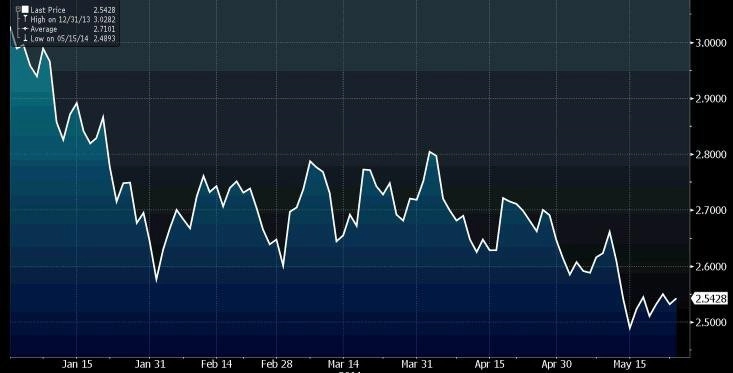Screen dimensions: 733x373
Task: Click the 'Feb 14' date axis label
Action: pyautogui.click(x=216, y=364)
